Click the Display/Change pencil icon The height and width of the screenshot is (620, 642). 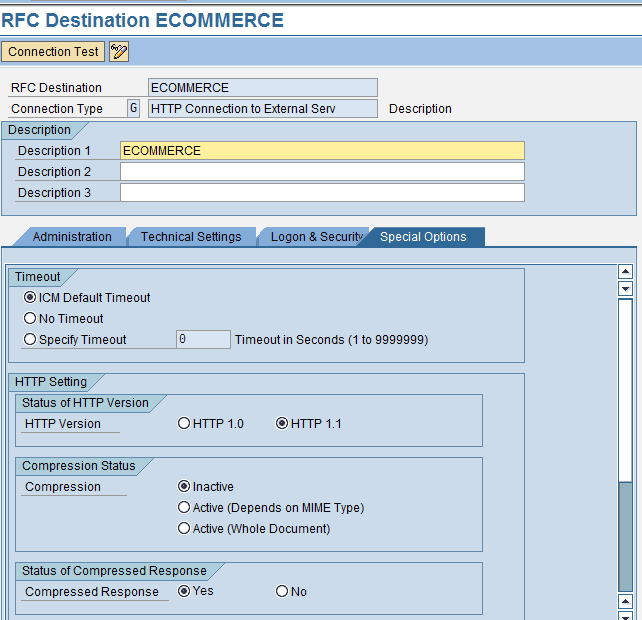click(x=119, y=52)
